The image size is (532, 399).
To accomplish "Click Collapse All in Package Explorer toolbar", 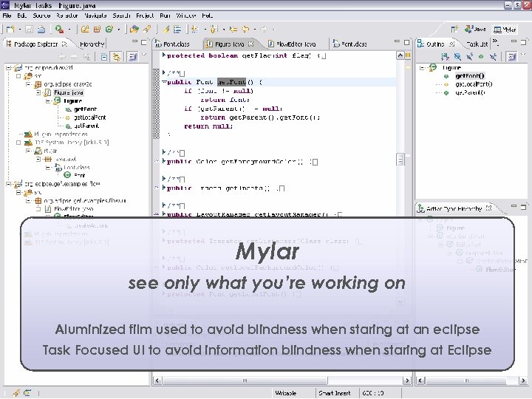I will point(104,57).
